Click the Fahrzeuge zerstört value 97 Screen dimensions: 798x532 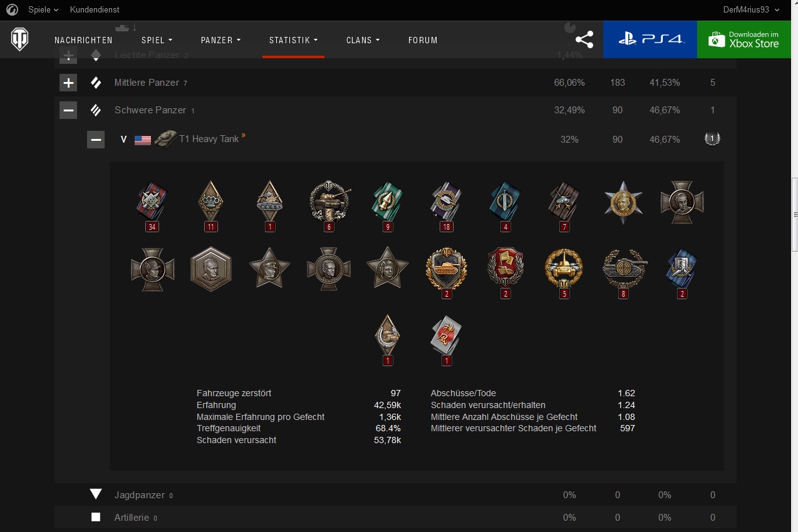pos(395,393)
